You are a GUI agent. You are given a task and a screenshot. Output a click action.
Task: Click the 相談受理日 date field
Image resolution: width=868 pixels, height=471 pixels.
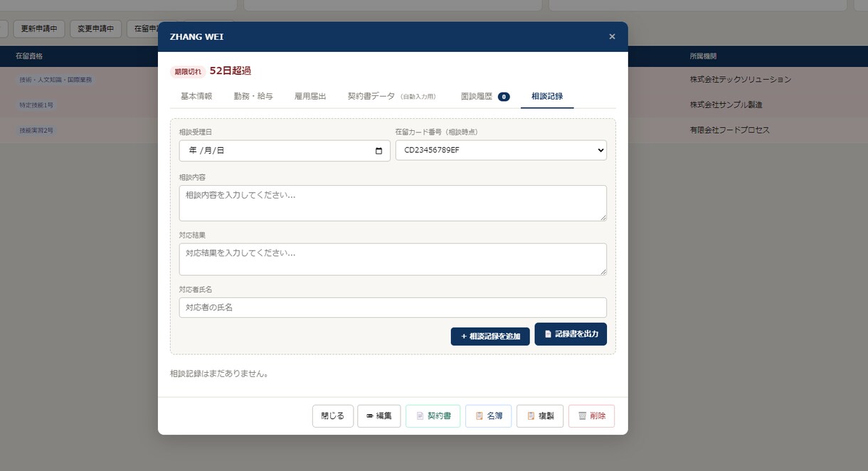[x=285, y=150]
